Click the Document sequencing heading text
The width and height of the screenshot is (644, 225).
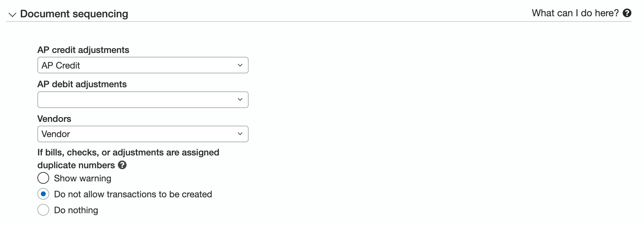pos(74,14)
